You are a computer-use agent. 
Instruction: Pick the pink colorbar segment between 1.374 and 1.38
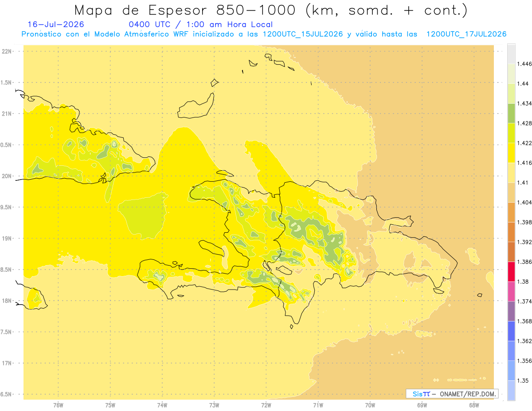coord(511,291)
